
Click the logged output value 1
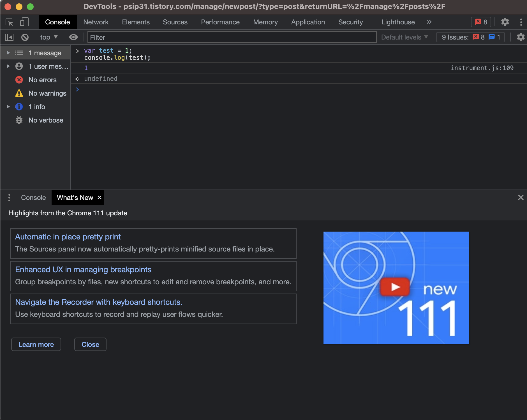[86, 68]
